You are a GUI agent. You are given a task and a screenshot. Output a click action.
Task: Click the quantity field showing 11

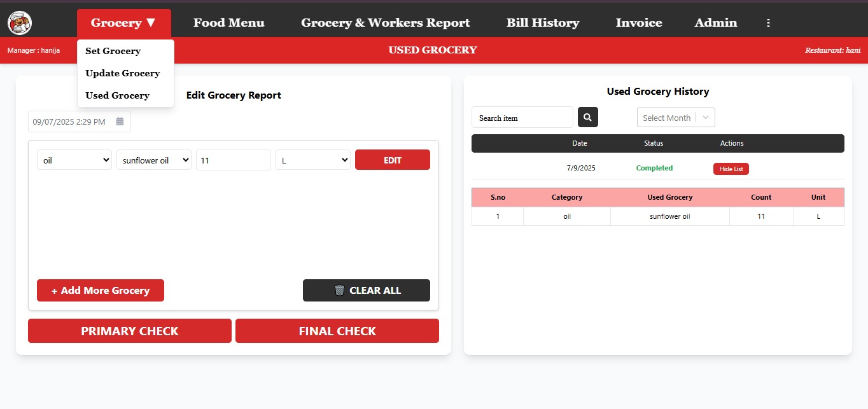tap(233, 160)
